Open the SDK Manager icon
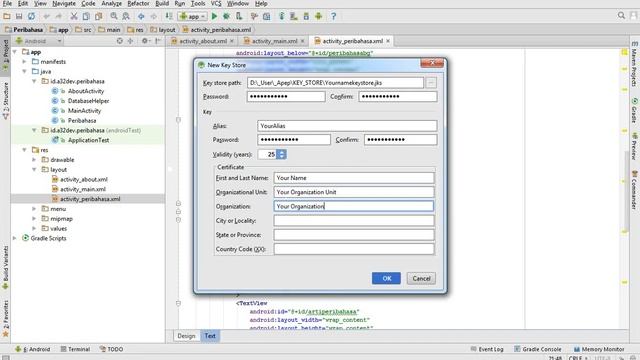Image resolution: width=640 pixels, height=360 pixels. click(306, 16)
